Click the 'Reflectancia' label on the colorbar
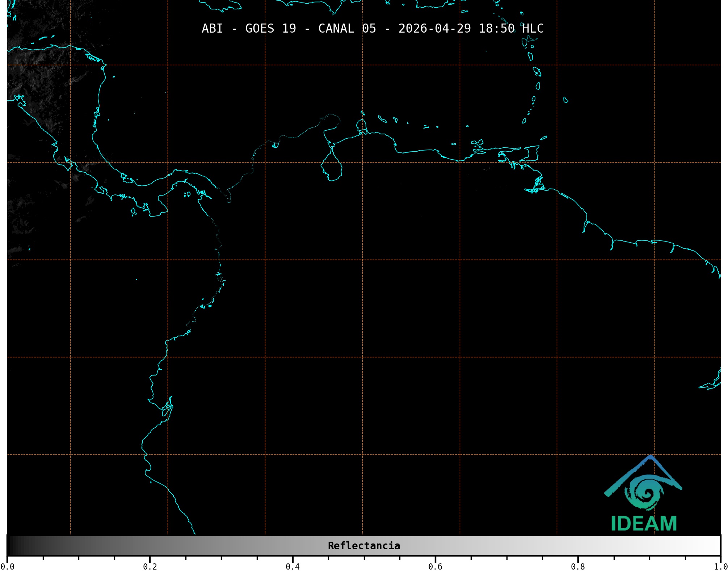The width and height of the screenshot is (728, 571). [x=364, y=546]
